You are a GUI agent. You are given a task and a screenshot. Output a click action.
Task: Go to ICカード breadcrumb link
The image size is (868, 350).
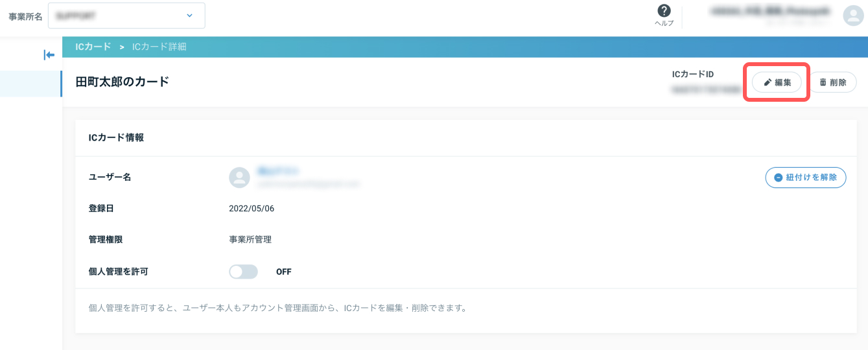(93, 47)
